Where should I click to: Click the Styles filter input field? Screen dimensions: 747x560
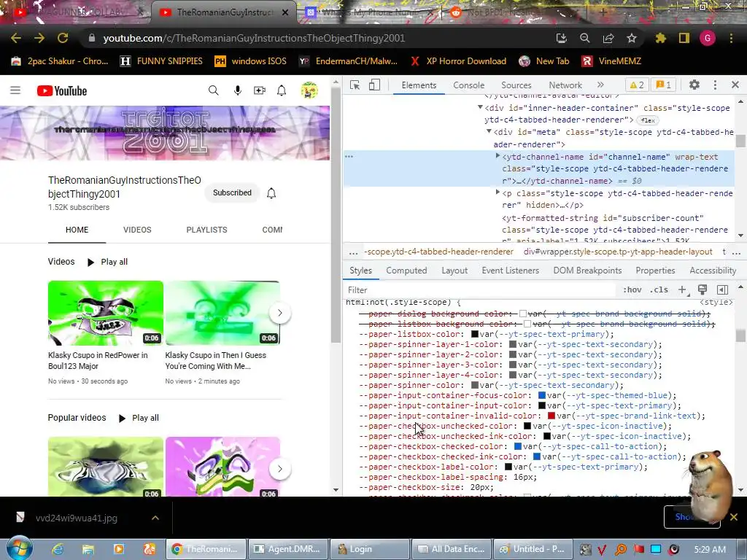[x=480, y=290]
